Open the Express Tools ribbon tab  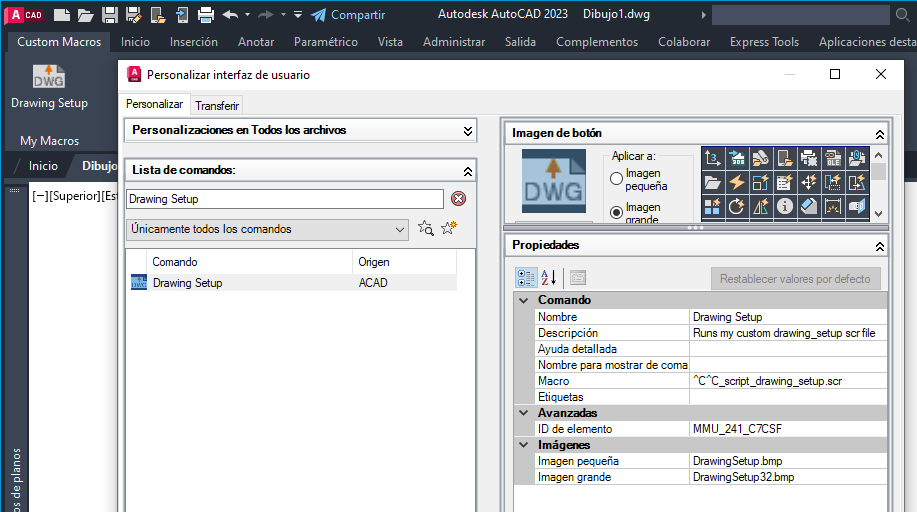click(x=764, y=42)
